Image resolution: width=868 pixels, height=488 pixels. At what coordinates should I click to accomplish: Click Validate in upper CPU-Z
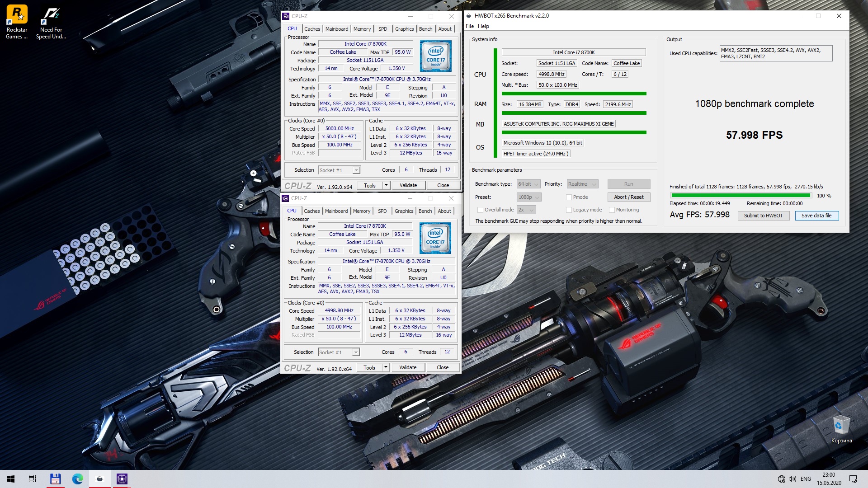(408, 185)
